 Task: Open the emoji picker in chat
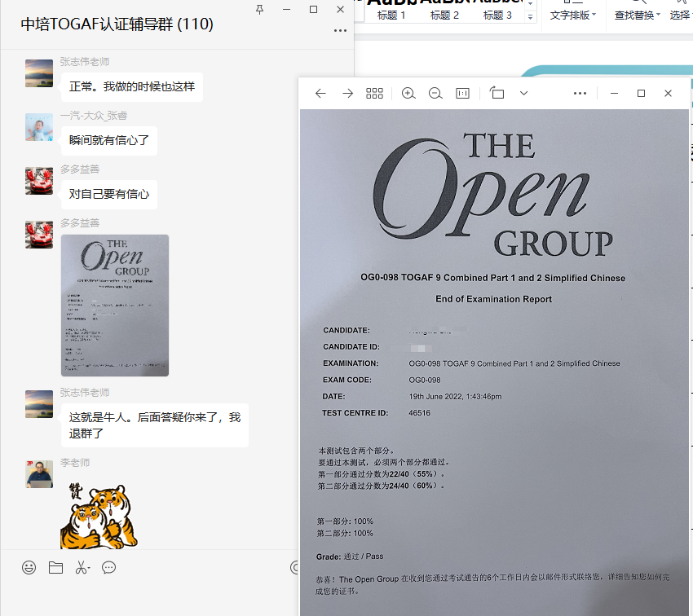tap(29, 567)
